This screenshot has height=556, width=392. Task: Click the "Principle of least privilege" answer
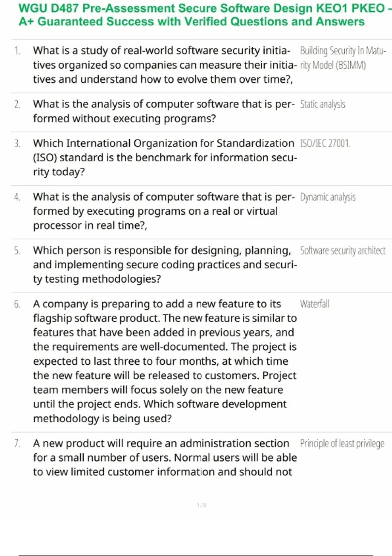[342, 443]
